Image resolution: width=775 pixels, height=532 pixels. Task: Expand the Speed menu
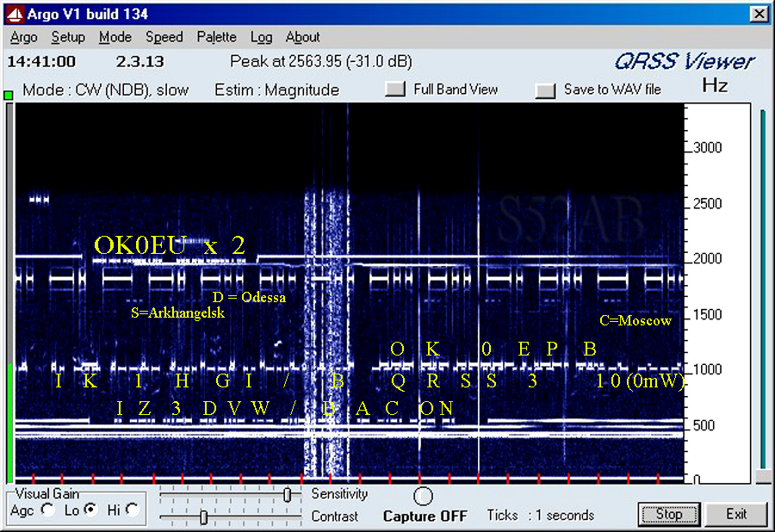coord(164,37)
